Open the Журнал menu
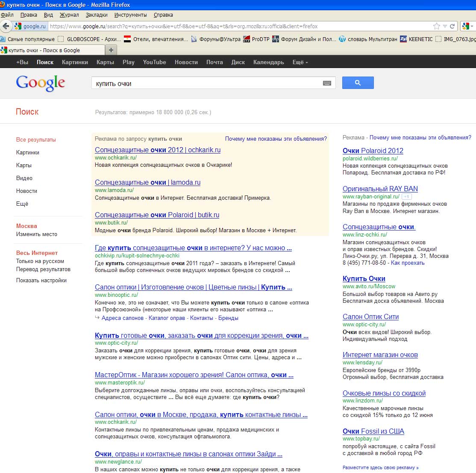 [x=69, y=15]
